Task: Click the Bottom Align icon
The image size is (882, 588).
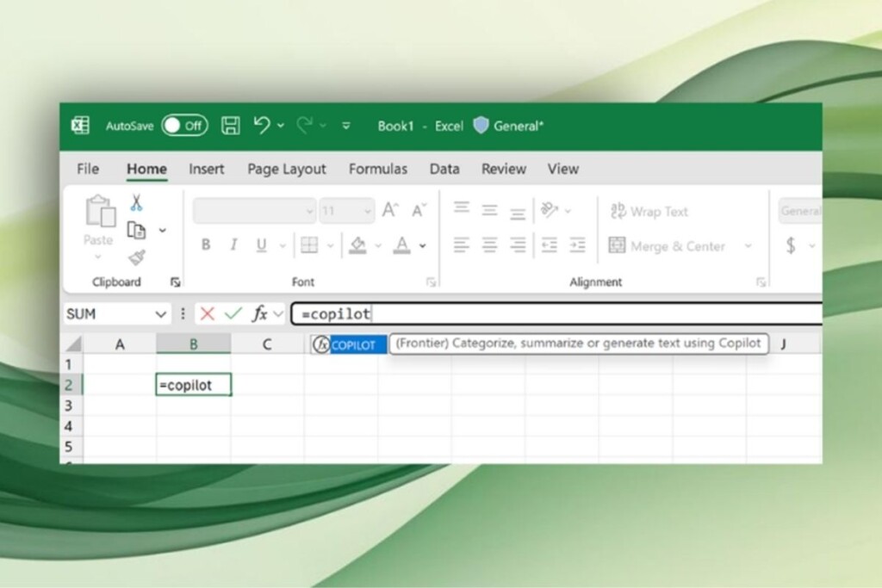Action: click(518, 213)
